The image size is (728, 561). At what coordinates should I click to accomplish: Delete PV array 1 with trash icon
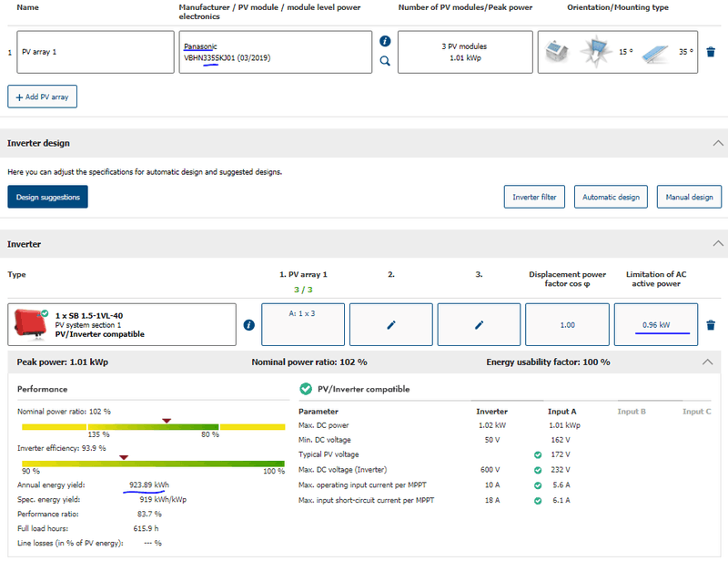tap(711, 53)
